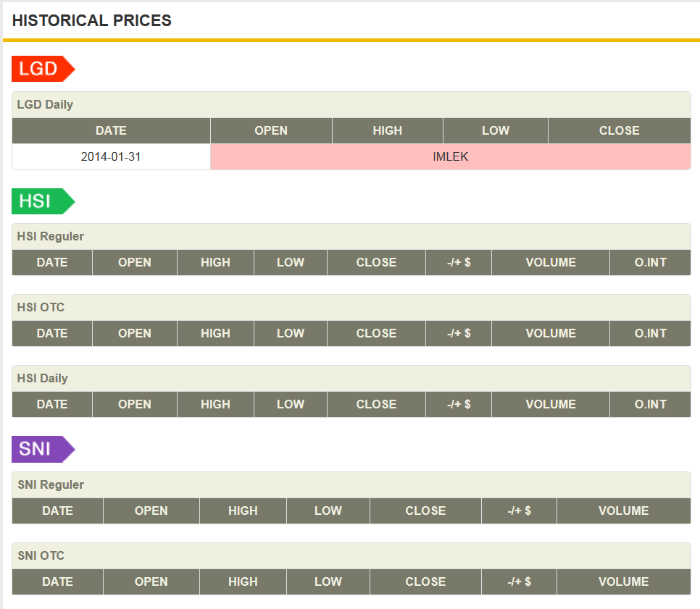Select the O.INT header in HSI Reguler
The image size is (700, 609).
[x=649, y=262]
